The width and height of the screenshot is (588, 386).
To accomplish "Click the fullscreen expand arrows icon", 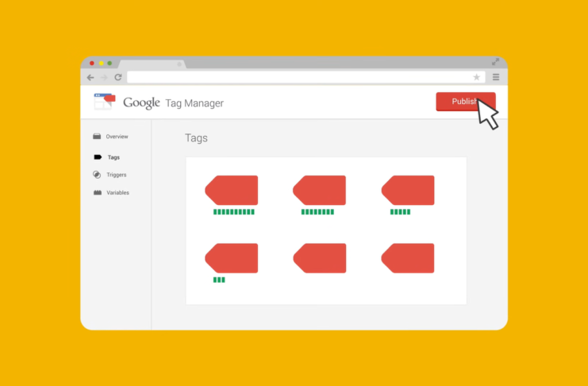I will point(496,62).
